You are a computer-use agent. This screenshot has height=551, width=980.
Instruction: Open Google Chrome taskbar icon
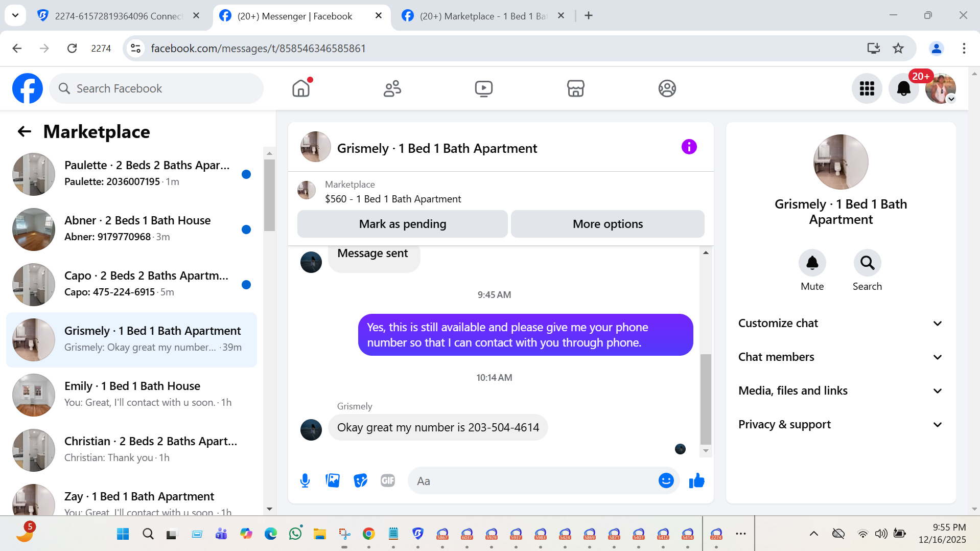coord(368,534)
